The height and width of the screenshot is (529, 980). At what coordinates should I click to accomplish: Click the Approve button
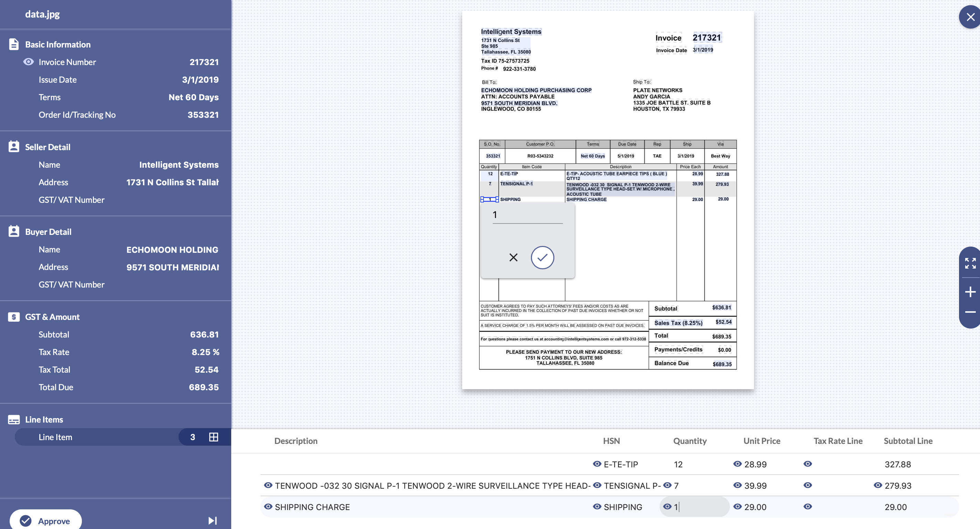[x=46, y=520]
